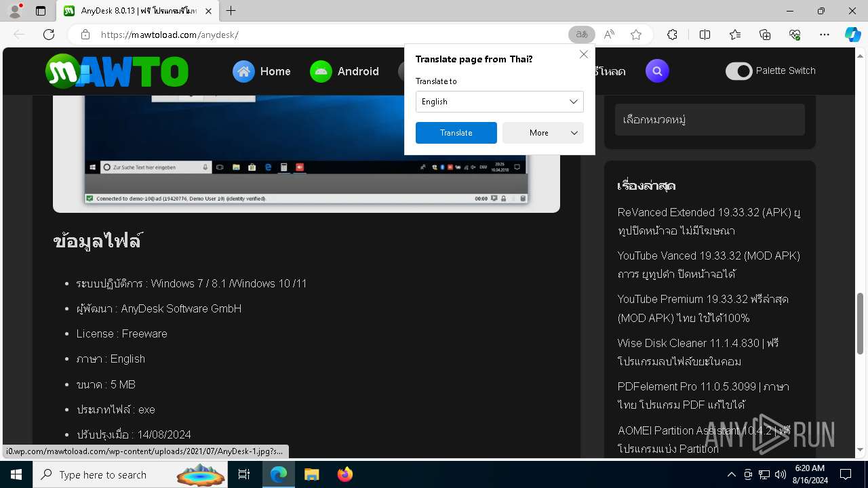This screenshot has width=868, height=488.
Task: Click the purple search icon
Action: pyautogui.click(x=657, y=71)
